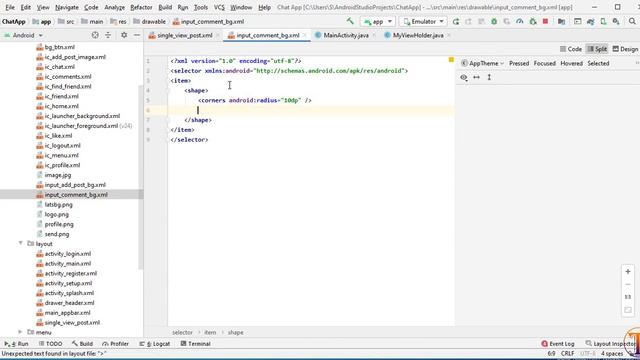This screenshot has width=640, height=360.
Task: Open the AVD Manager phone icon
Action: 603,22
